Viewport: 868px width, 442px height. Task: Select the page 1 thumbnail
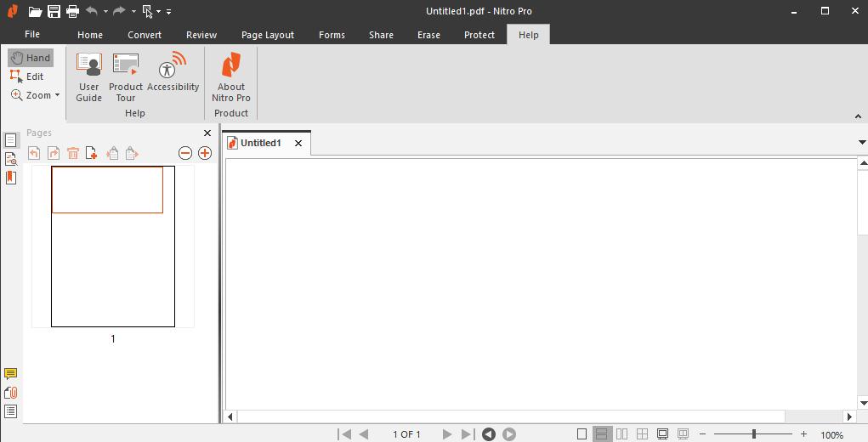(113, 246)
